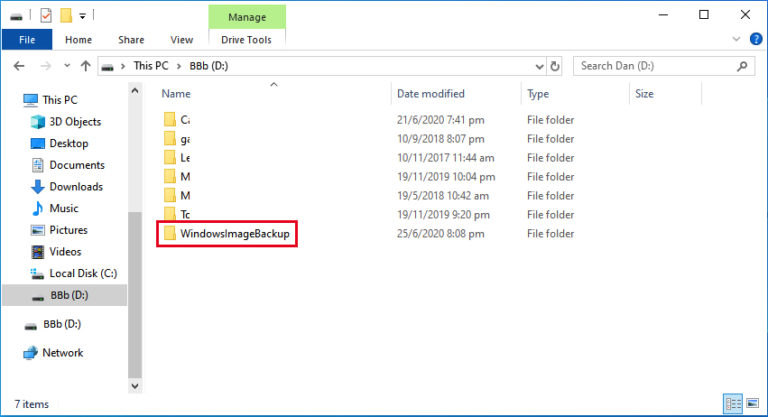Click the search magnifier icon

point(742,66)
